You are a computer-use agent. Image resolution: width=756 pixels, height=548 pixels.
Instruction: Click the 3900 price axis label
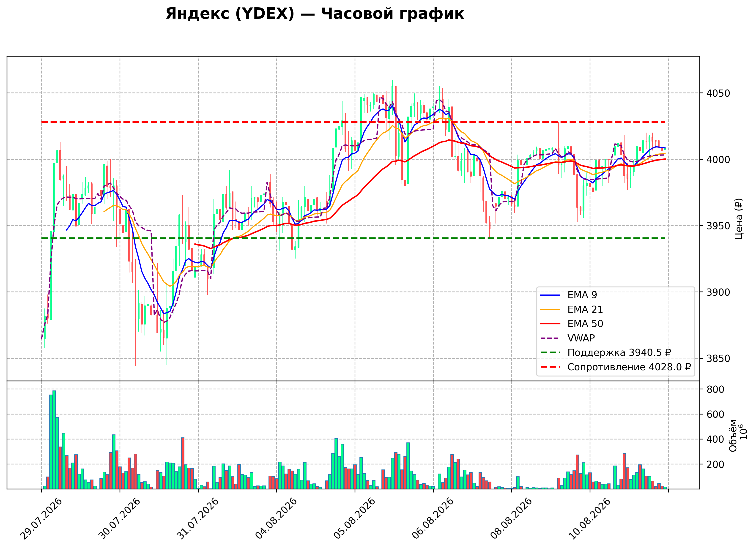pyautogui.click(x=718, y=292)
